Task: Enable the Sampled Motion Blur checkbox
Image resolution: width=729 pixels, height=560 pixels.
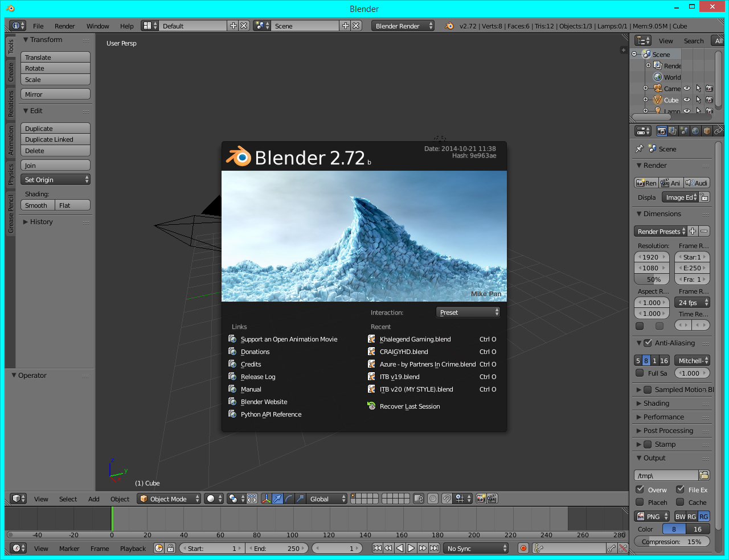Action: pyautogui.click(x=648, y=390)
